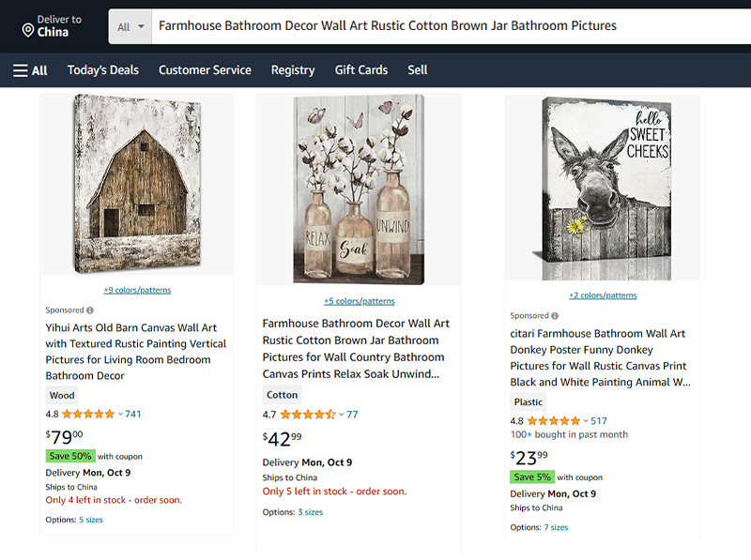The height and width of the screenshot is (560, 751).
Task: View the 741 reviews for barn canvas
Action: point(133,414)
